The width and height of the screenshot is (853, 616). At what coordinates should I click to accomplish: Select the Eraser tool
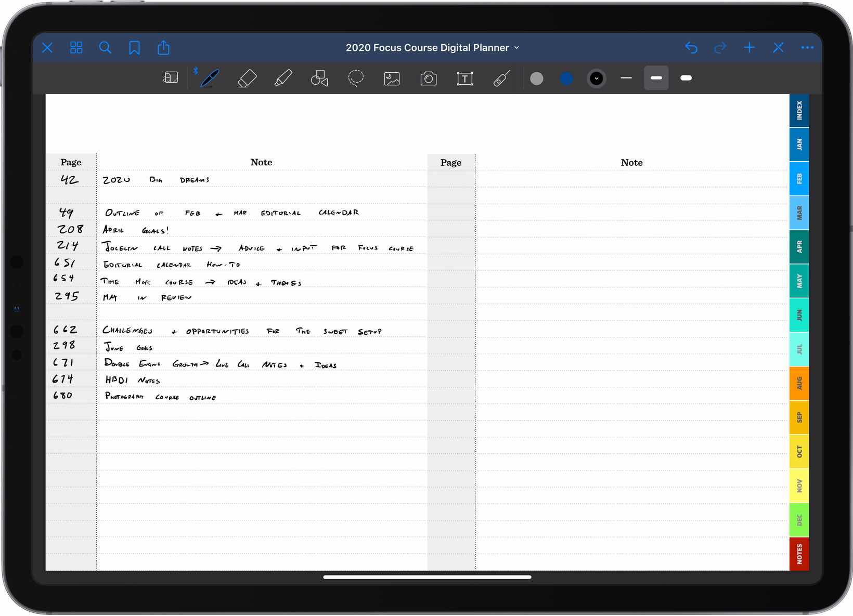click(247, 78)
